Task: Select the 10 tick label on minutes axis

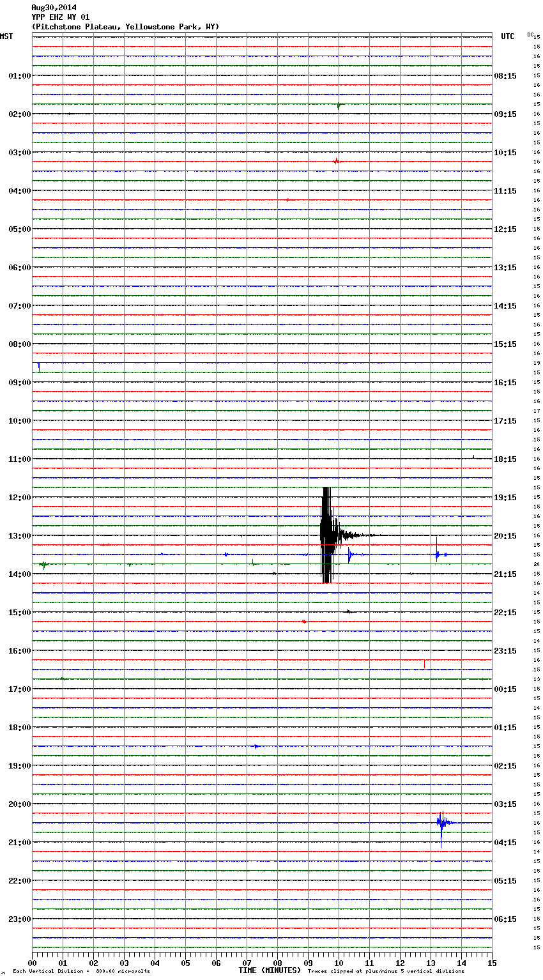Action: tap(339, 963)
